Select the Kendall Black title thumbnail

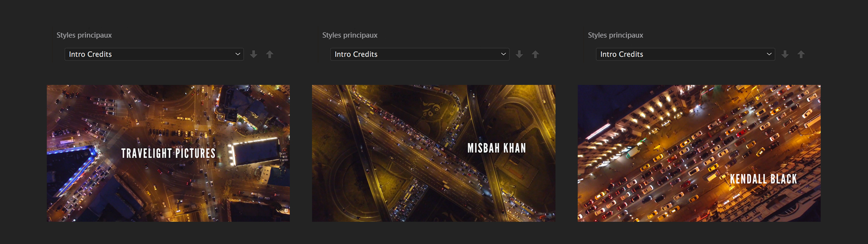[x=699, y=153]
